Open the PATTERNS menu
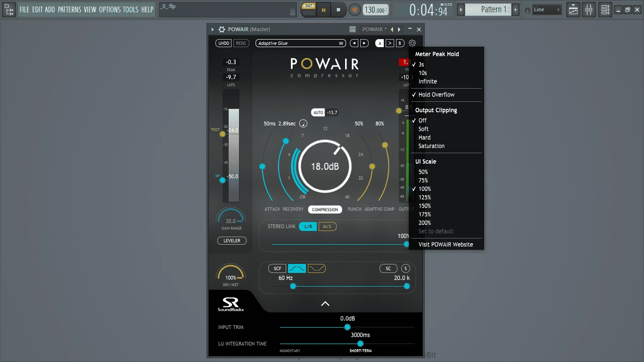Viewport: 644px width, 362px height. coord(70,9)
